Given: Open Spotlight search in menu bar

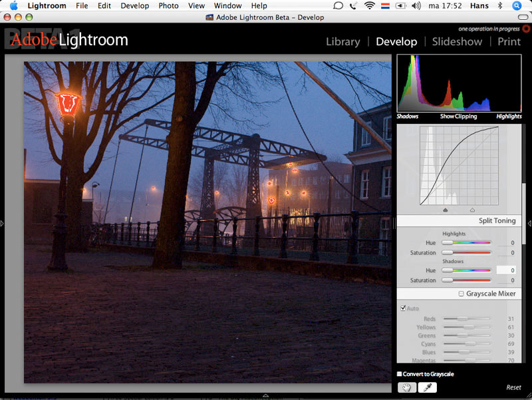Looking at the screenshot, I should pos(517,6).
